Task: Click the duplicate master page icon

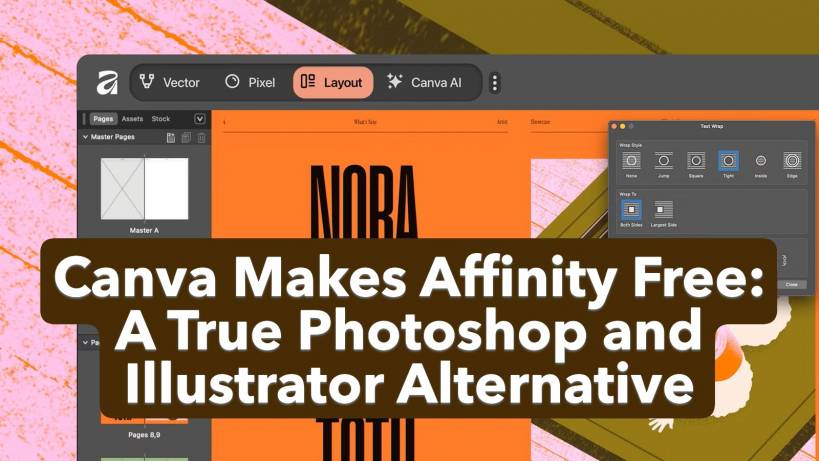Action: 185,137
